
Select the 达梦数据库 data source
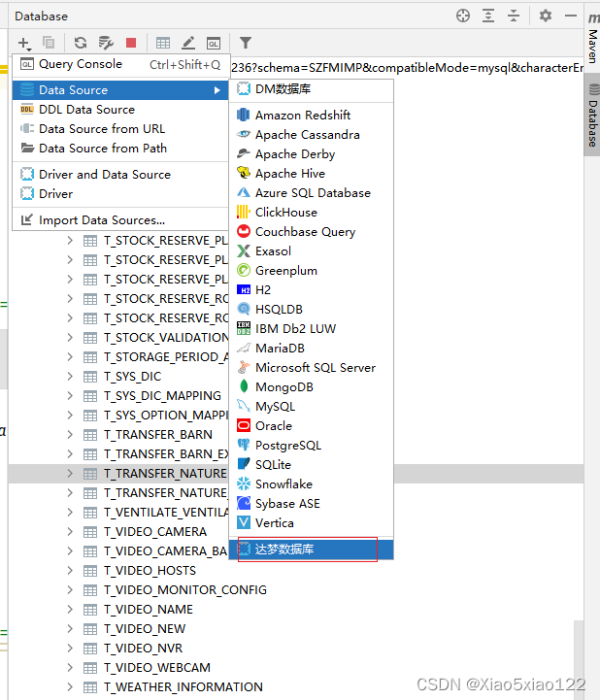click(x=311, y=550)
